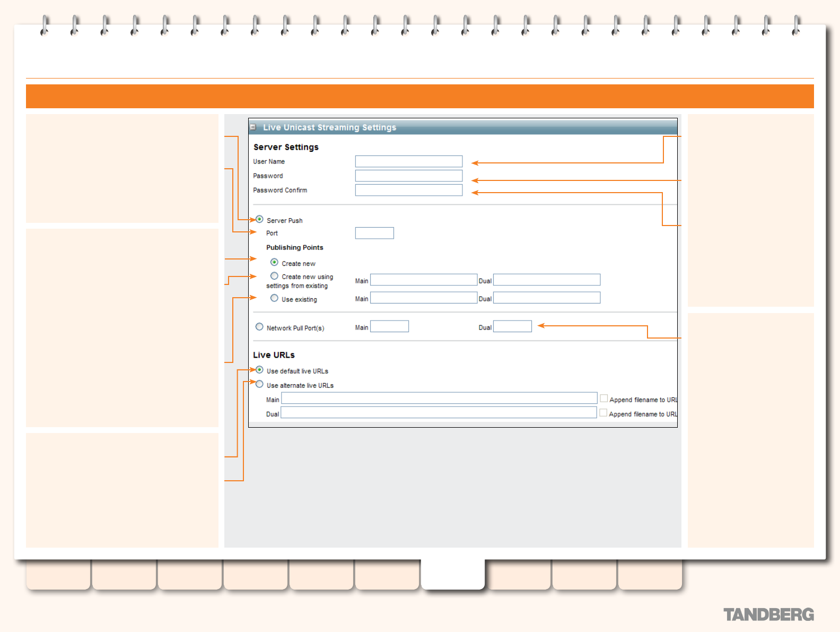Click the Publishing Points label
This screenshot has width=840, height=632.
[294, 247]
